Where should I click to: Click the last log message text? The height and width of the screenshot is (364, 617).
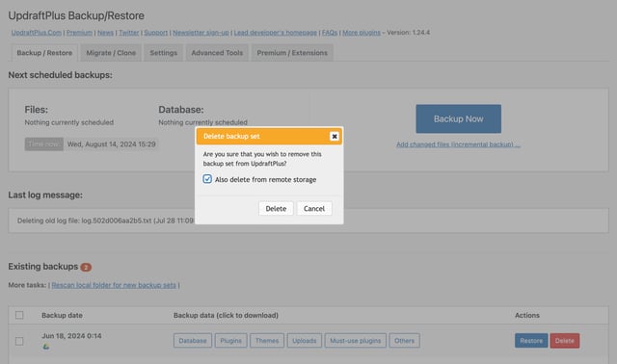105,221
